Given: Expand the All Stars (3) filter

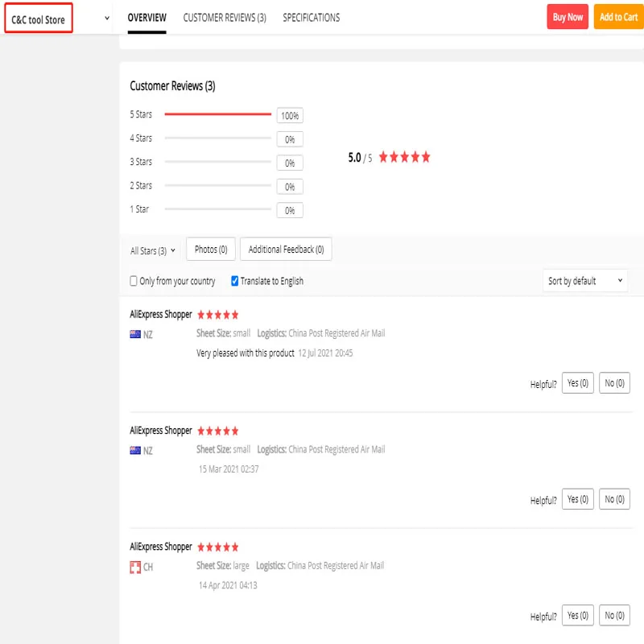Looking at the screenshot, I should pos(153,250).
